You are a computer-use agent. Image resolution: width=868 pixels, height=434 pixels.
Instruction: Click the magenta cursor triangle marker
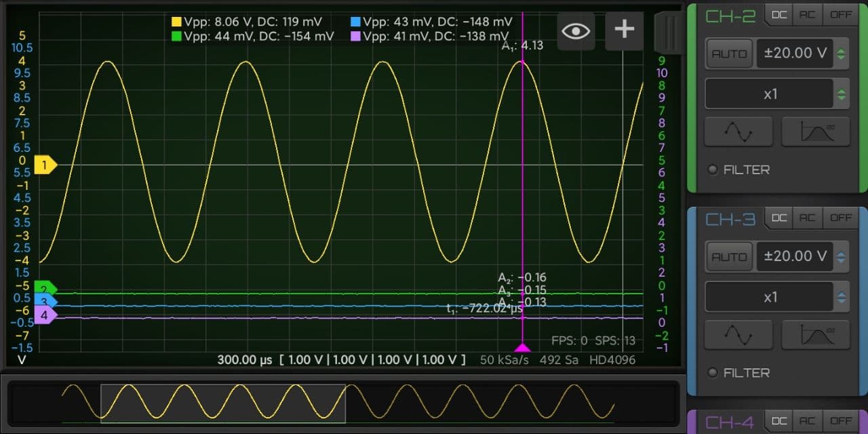pyautogui.click(x=522, y=347)
